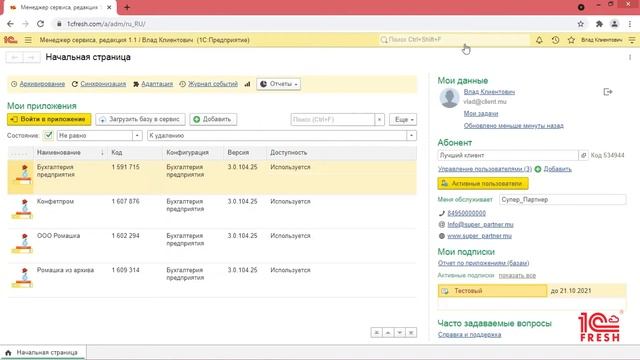Click Загрузить базу в сервис button

coord(140,119)
